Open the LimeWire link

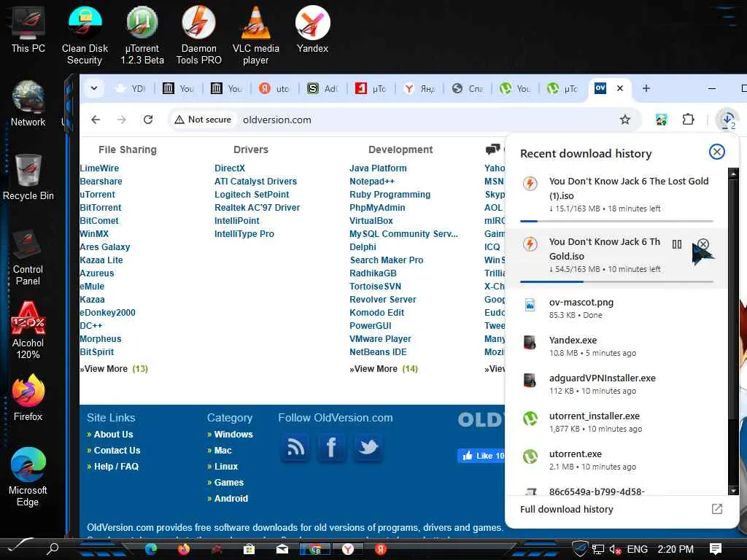coord(99,168)
